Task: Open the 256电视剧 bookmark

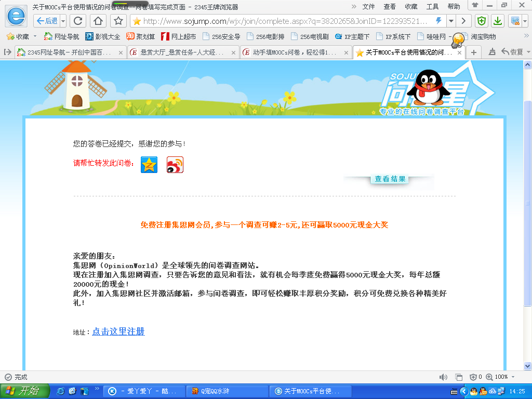Action: click(310, 36)
